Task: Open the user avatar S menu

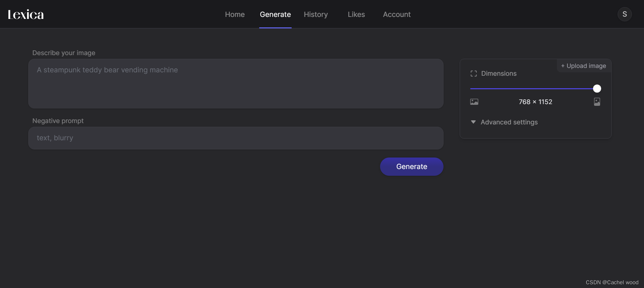Action: pos(624,14)
